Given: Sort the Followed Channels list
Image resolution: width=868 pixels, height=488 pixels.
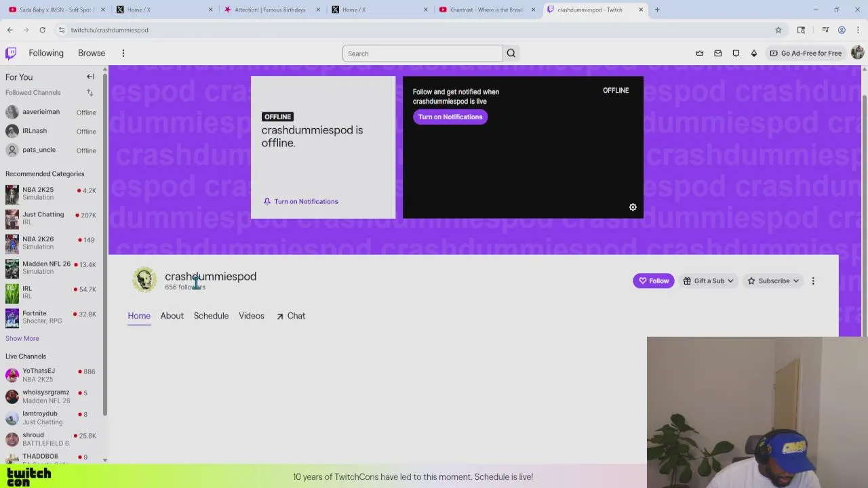Looking at the screenshot, I should click(90, 92).
